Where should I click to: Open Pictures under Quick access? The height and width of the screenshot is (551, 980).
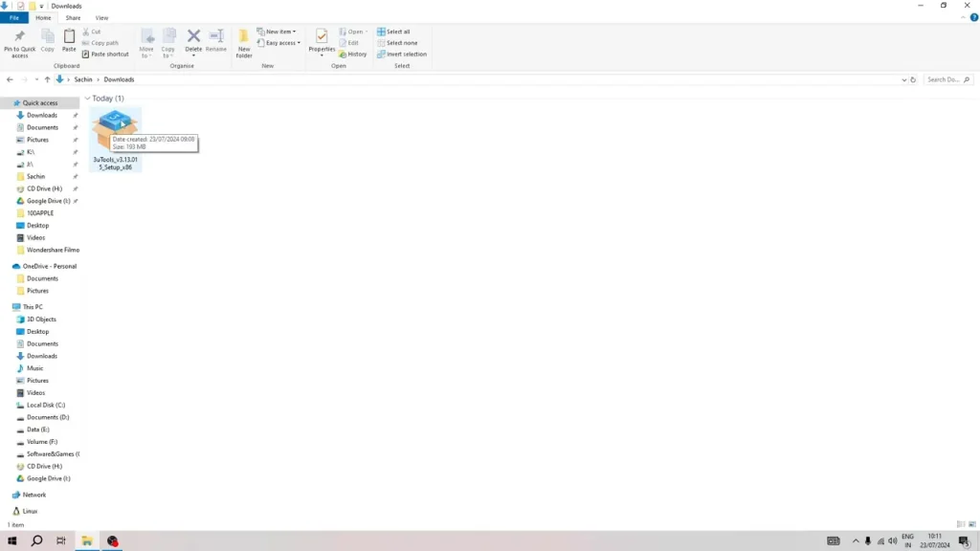click(x=37, y=140)
